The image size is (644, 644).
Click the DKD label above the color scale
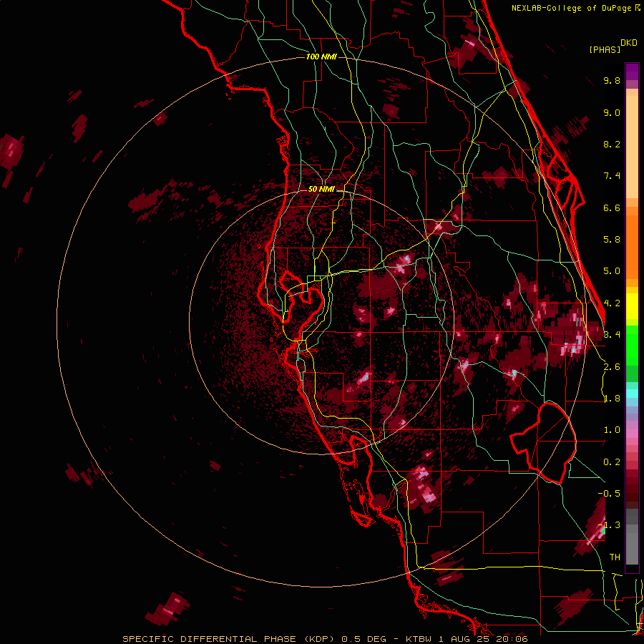point(629,43)
